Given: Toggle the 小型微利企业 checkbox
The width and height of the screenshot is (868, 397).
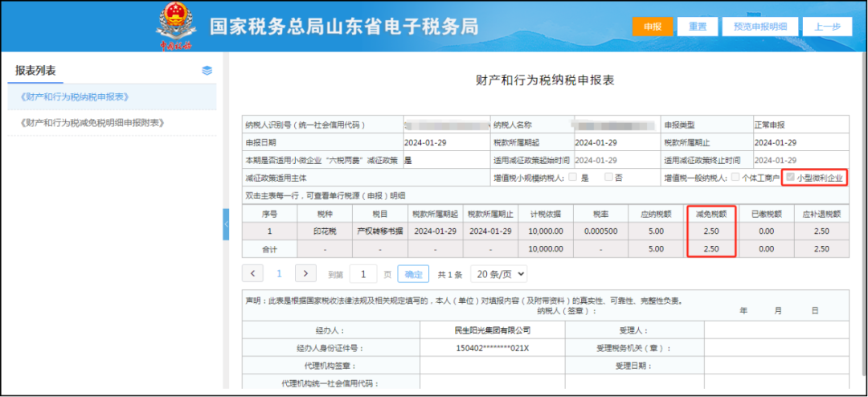Looking at the screenshot, I should tap(790, 178).
